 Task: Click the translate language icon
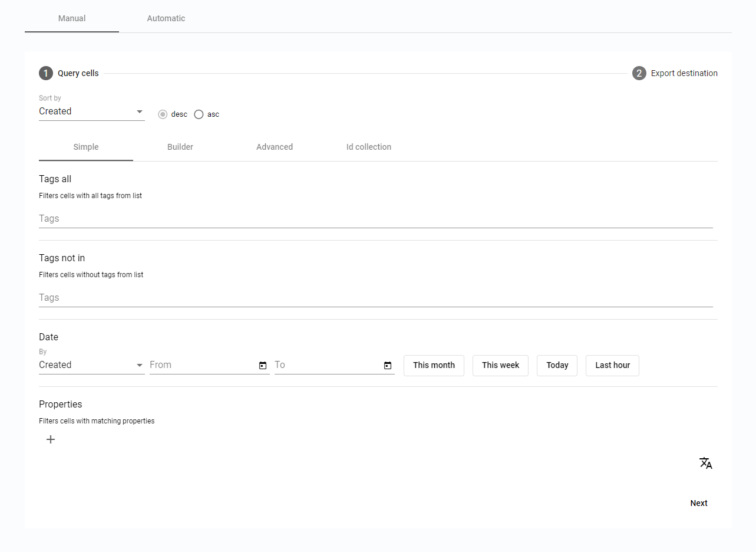(705, 463)
